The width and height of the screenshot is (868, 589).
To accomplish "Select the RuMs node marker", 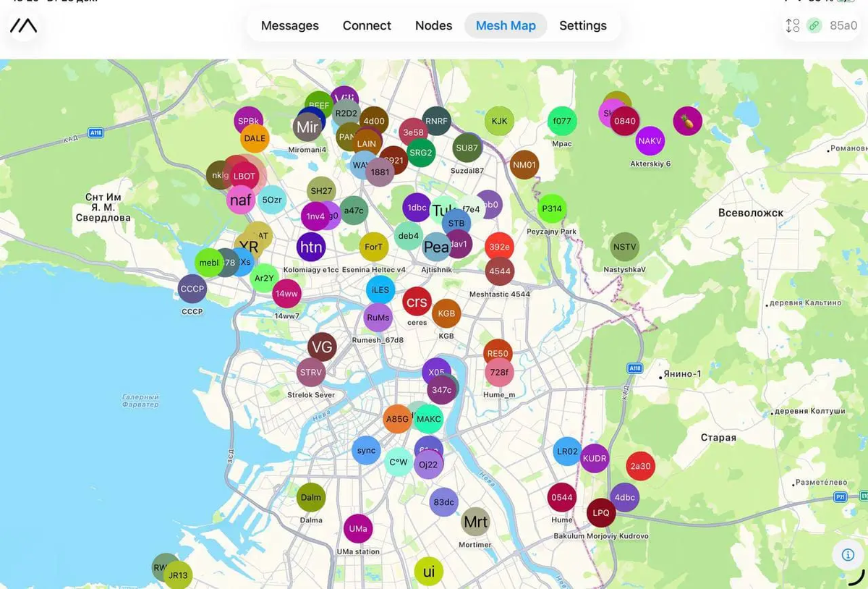I will (x=378, y=318).
